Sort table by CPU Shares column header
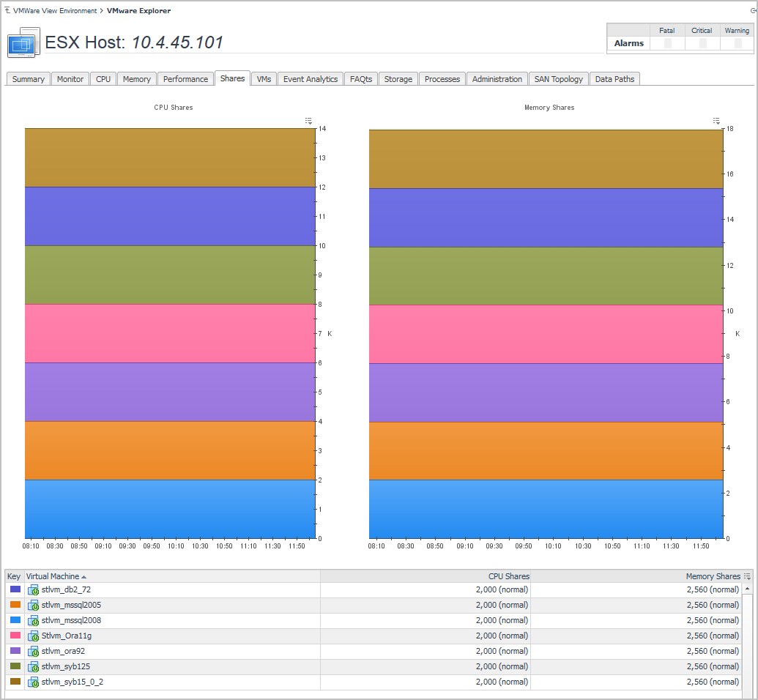 (x=508, y=576)
